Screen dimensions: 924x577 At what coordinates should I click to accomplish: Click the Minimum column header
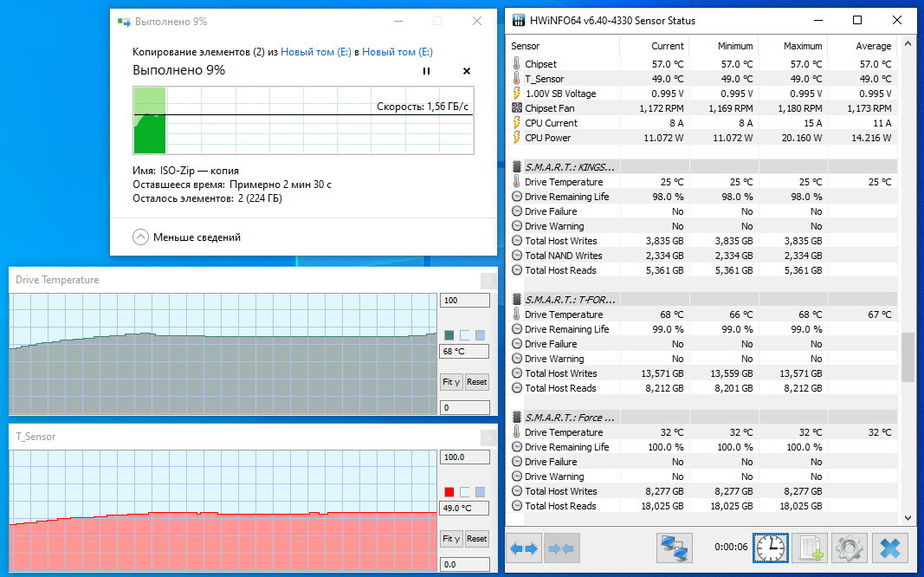pyautogui.click(x=724, y=46)
